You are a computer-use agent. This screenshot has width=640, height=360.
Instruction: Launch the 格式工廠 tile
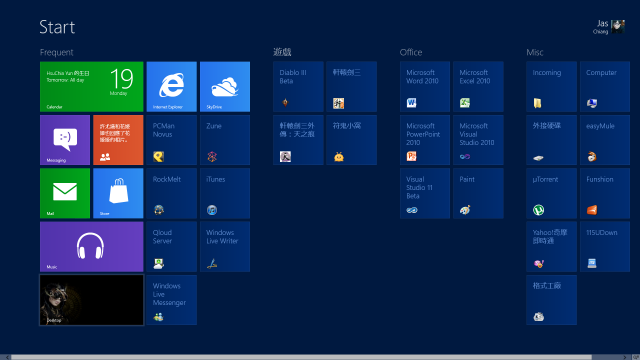click(x=551, y=300)
